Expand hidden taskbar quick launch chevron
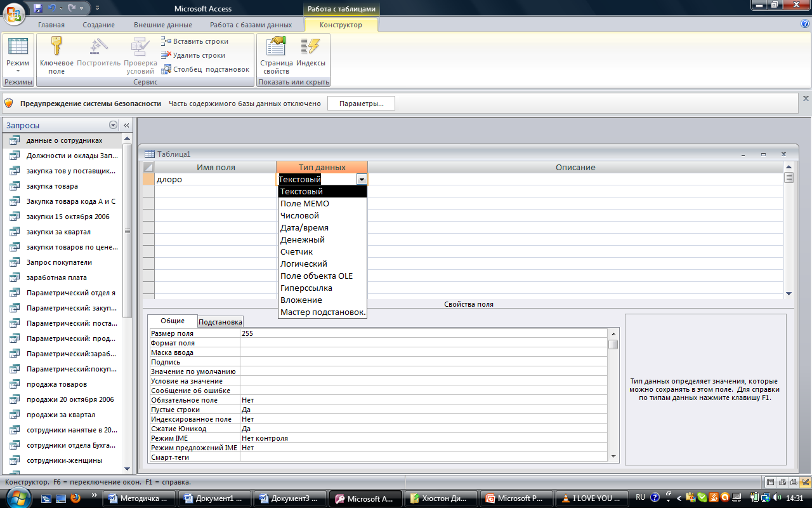Viewport: 812px width, 508px height. [x=95, y=495]
